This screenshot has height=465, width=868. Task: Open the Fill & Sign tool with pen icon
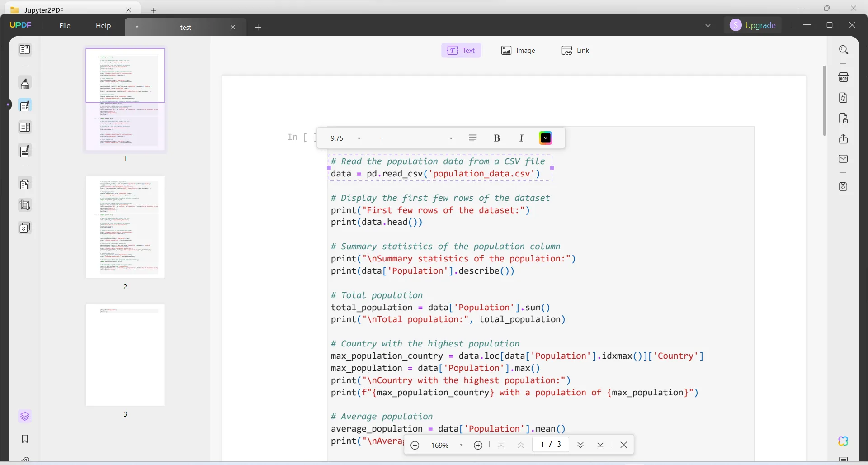pos(25,151)
